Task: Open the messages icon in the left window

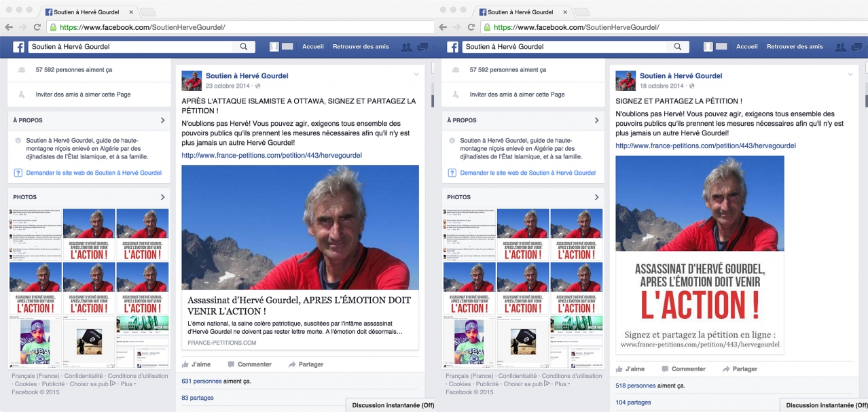Action: point(422,47)
